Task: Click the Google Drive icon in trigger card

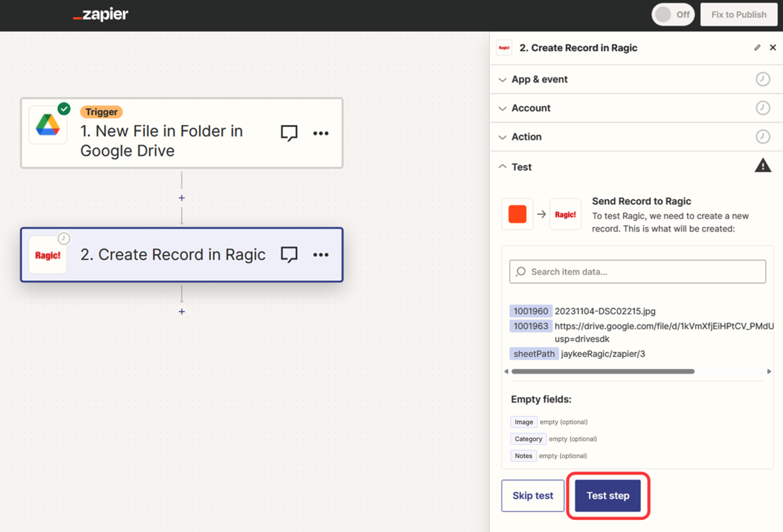Action: pos(48,125)
